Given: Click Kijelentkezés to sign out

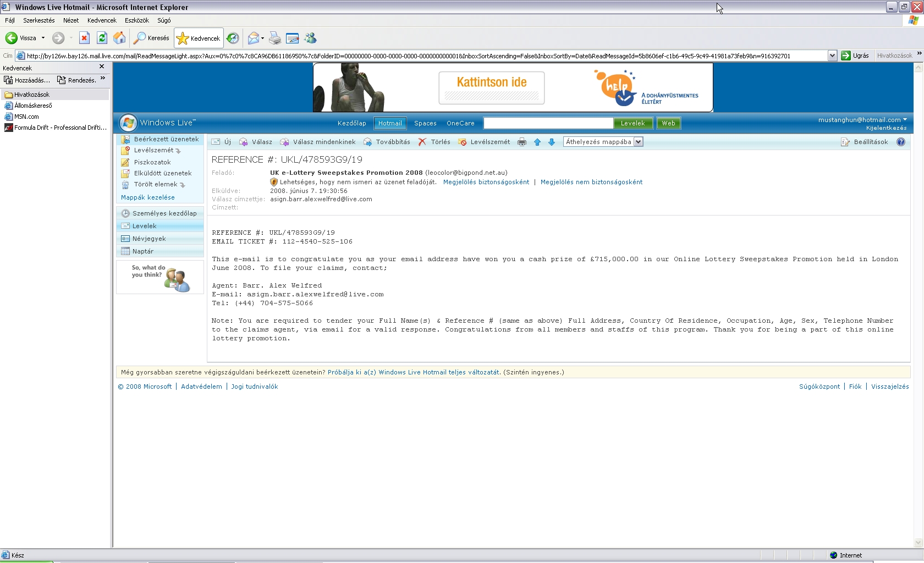Looking at the screenshot, I should click(886, 128).
